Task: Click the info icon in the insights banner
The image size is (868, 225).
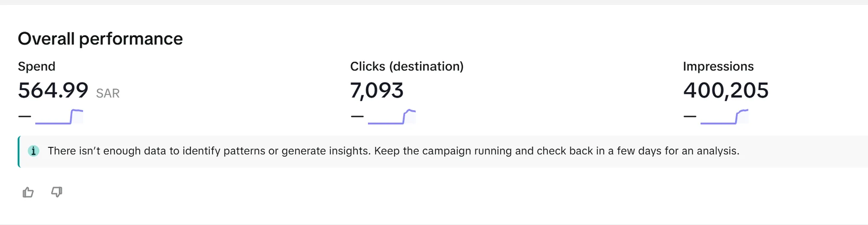Action: (33, 151)
